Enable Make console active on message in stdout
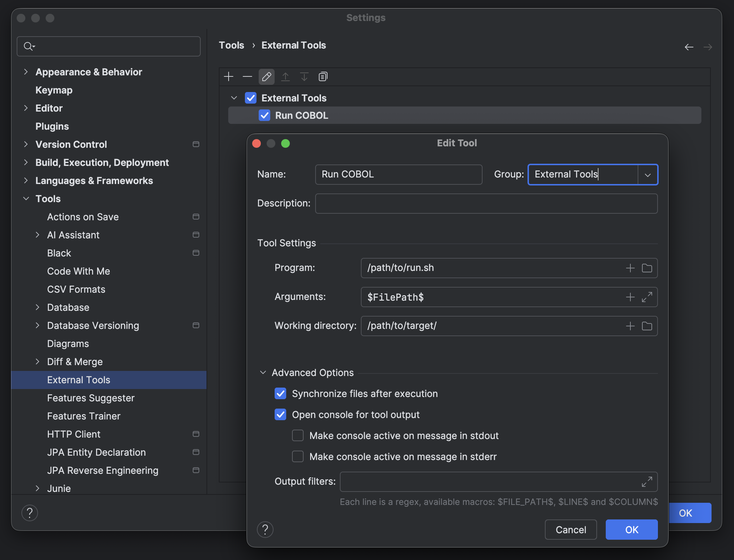 [x=297, y=435]
